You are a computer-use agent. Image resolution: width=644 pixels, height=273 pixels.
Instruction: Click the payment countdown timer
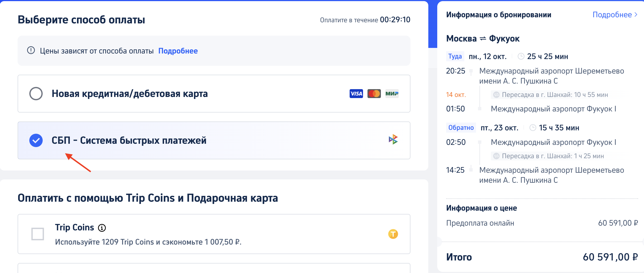(395, 20)
